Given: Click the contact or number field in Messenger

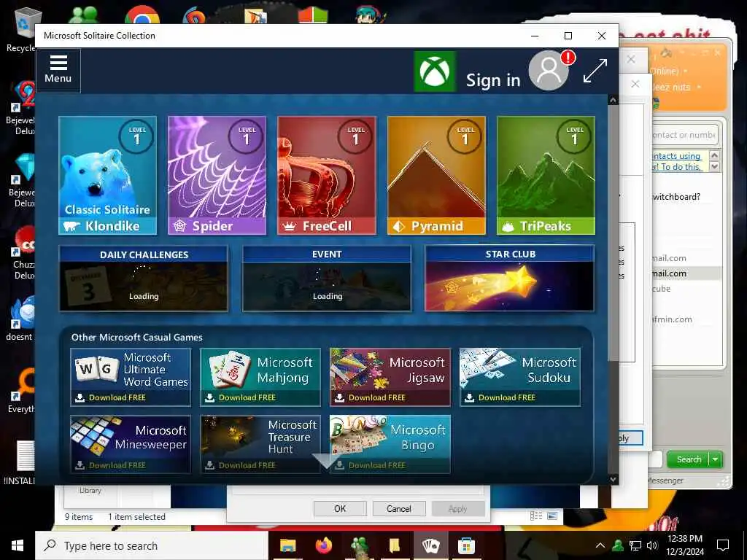Looking at the screenshot, I should point(684,135).
